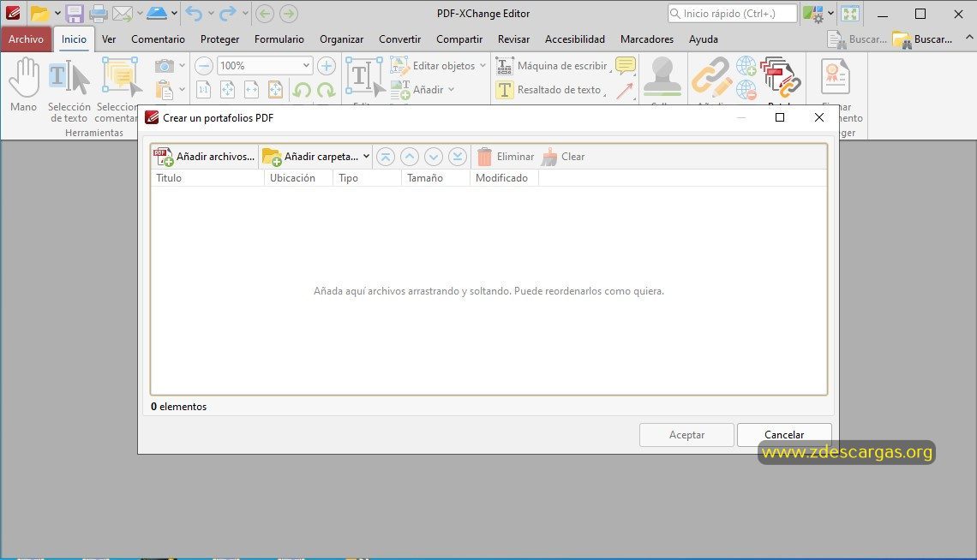Click the move up arrow icon
Image resolution: width=977 pixels, height=560 pixels.
410,157
